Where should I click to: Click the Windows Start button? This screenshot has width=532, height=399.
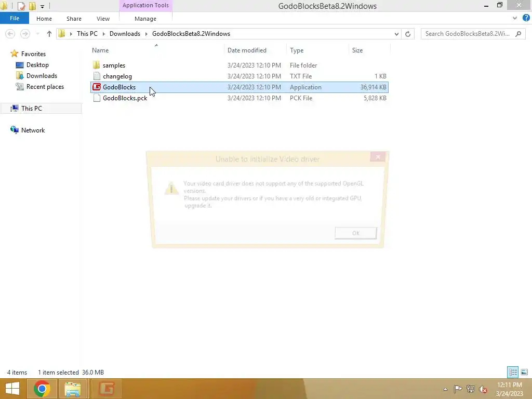[x=12, y=389]
